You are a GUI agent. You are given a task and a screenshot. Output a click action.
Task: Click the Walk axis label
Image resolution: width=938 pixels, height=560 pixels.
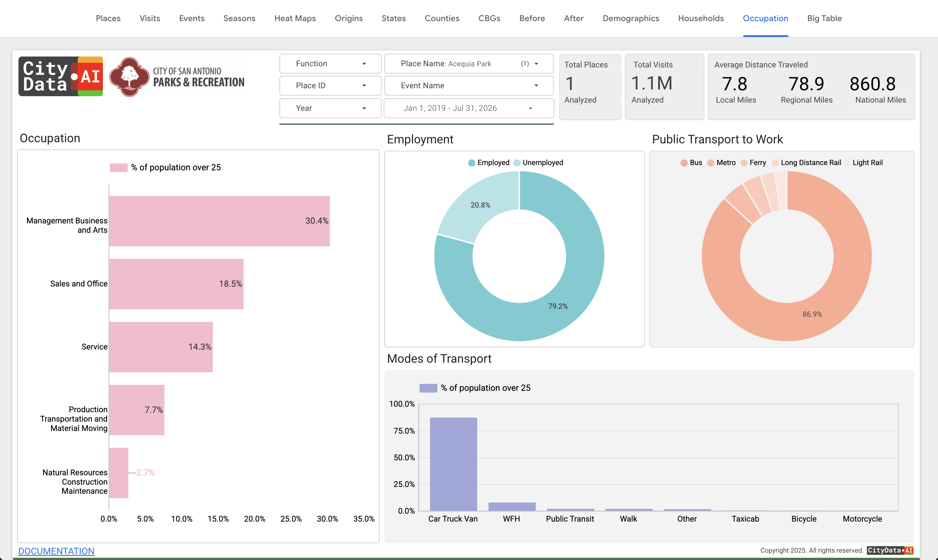pos(629,519)
